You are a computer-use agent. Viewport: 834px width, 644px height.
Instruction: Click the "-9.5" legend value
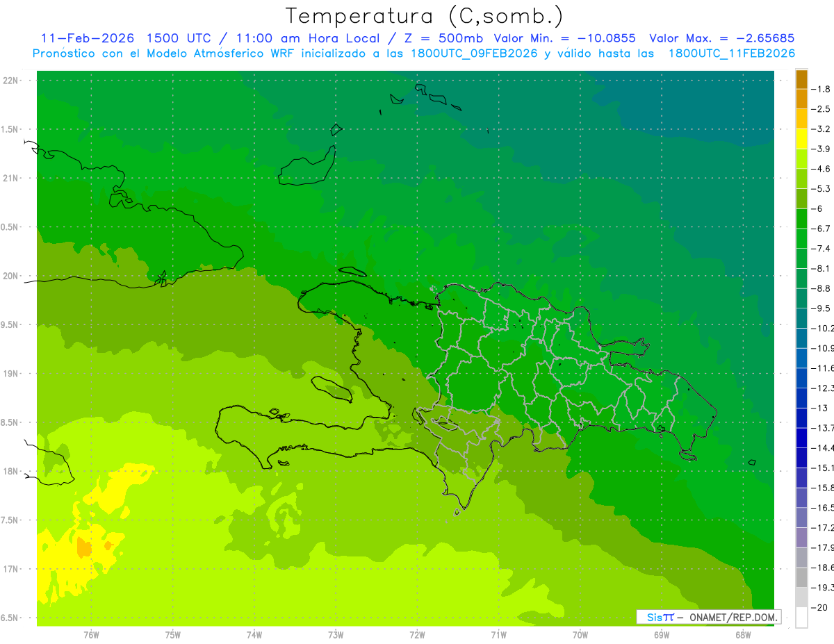(x=821, y=308)
